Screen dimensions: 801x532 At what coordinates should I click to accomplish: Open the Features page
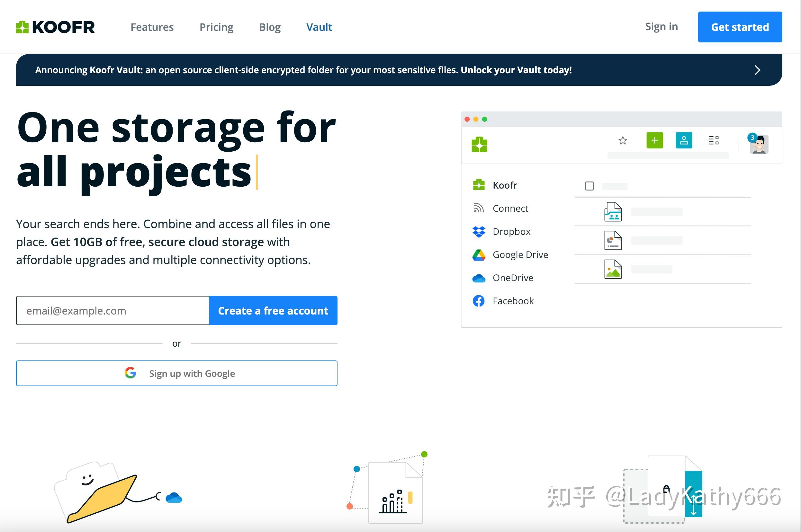(152, 27)
